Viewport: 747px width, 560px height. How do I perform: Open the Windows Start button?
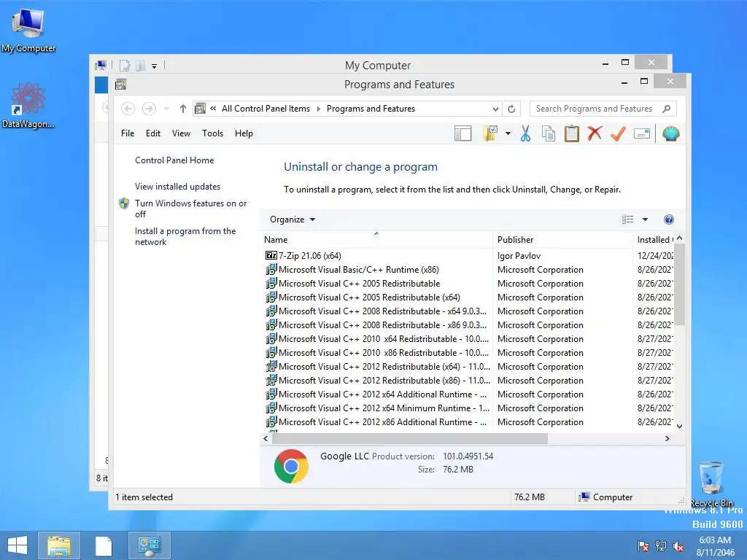[x=18, y=545]
